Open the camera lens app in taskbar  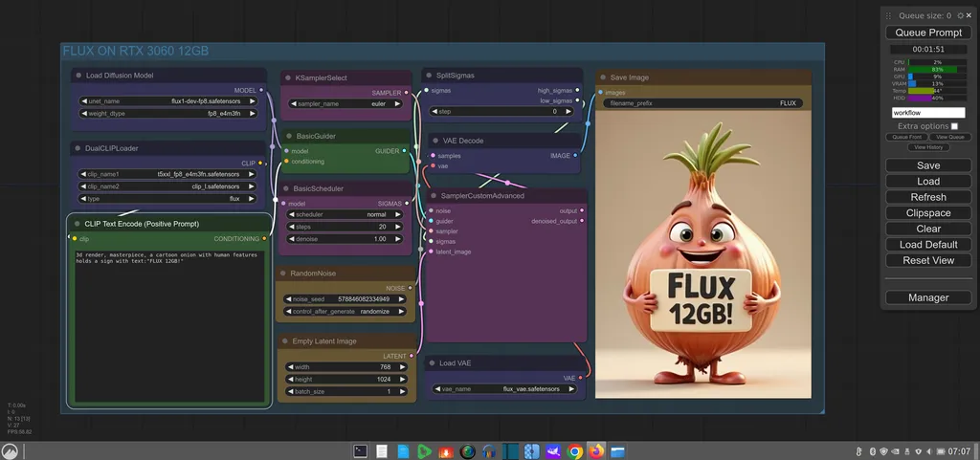tap(467, 450)
